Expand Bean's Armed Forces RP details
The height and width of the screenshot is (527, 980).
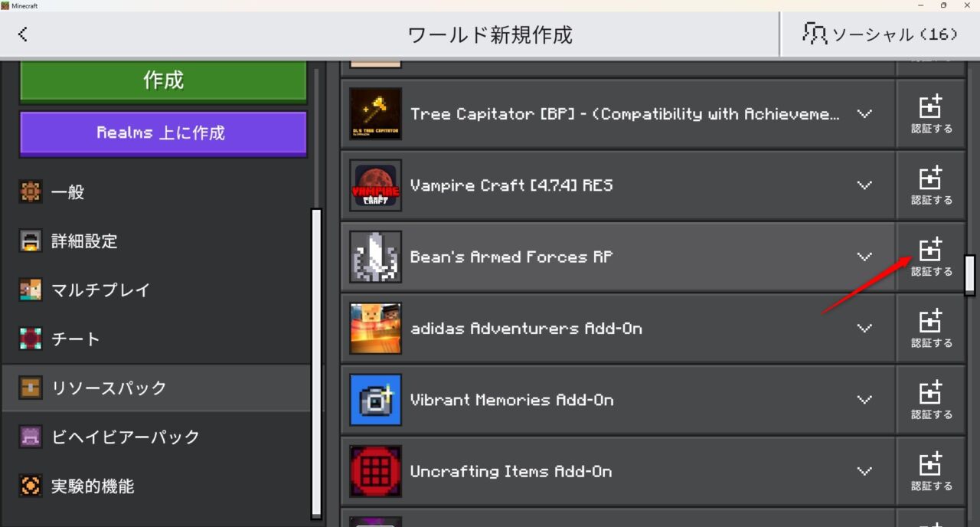864,257
